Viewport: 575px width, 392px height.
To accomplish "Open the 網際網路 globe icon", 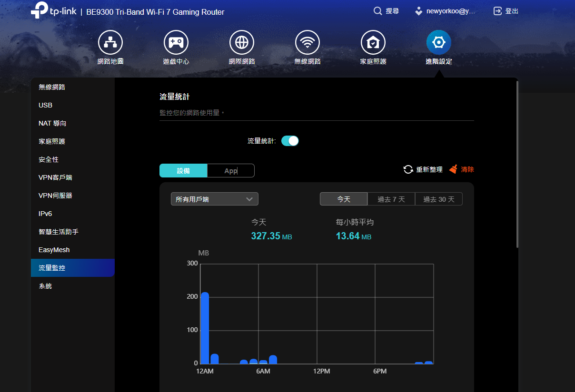I will (x=242, y=42).
